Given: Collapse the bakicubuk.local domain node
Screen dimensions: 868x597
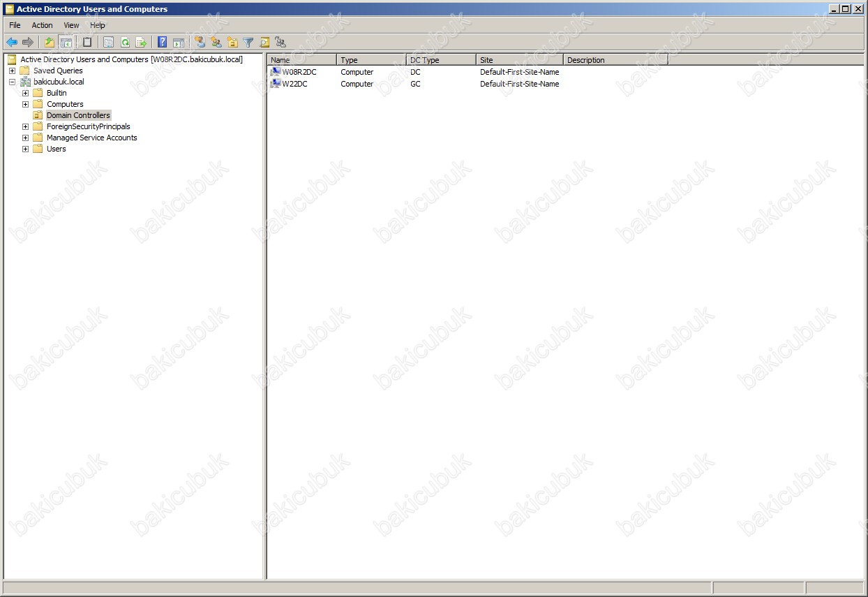Looking at the screenshot, I should point(12,82).
